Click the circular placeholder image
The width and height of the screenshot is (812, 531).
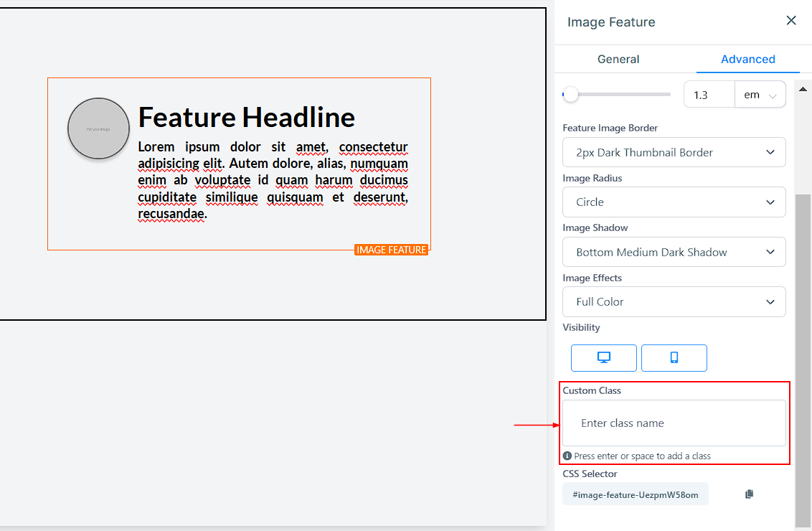(98, 129)
